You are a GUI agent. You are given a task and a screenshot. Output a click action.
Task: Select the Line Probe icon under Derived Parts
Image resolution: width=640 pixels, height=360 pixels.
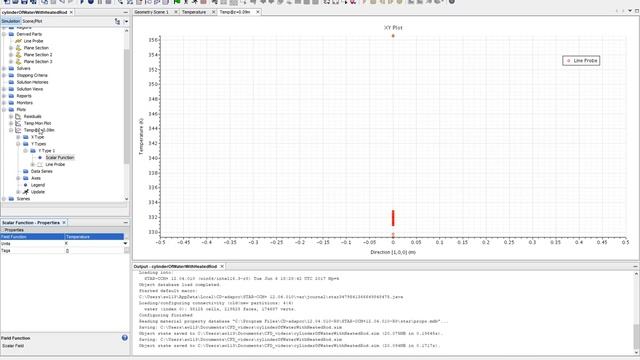pos(18,41)
